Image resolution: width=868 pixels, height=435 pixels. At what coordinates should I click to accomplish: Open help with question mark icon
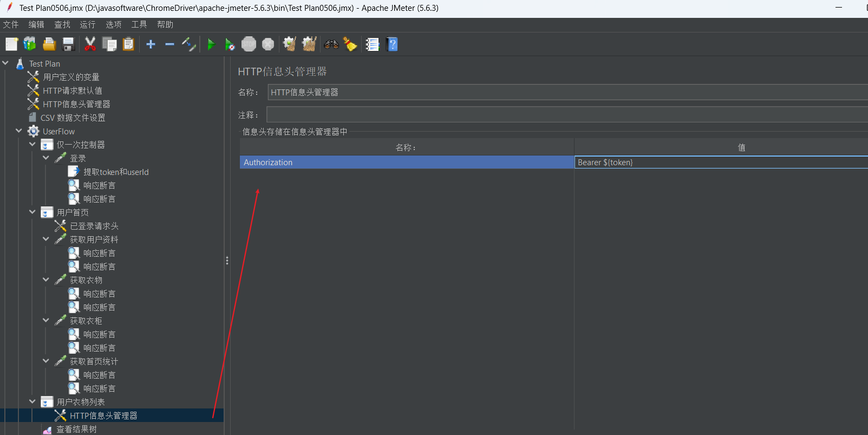click(392, 44)
